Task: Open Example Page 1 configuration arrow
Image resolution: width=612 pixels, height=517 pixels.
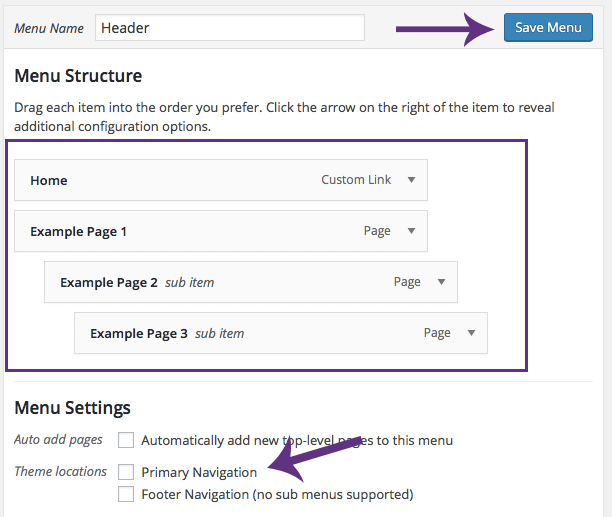Action: (411, 231)
